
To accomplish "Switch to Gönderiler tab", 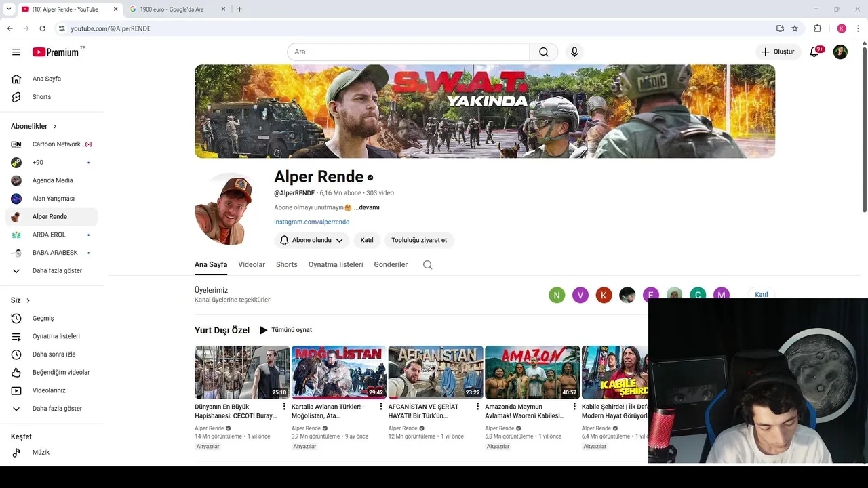I will point(391,265).
